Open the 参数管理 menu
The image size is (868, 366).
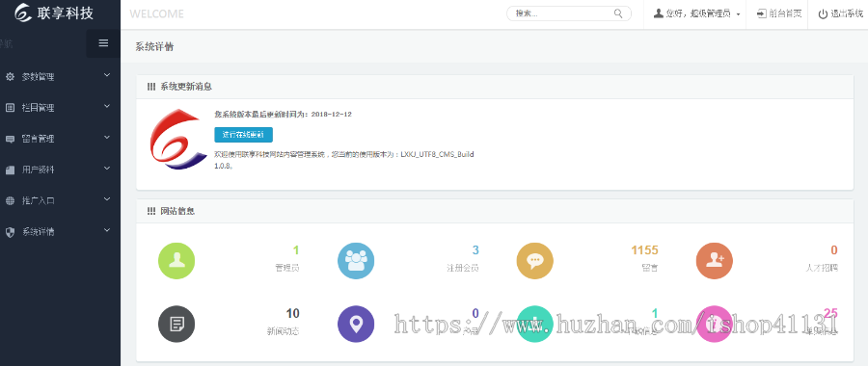coord(60,77)
